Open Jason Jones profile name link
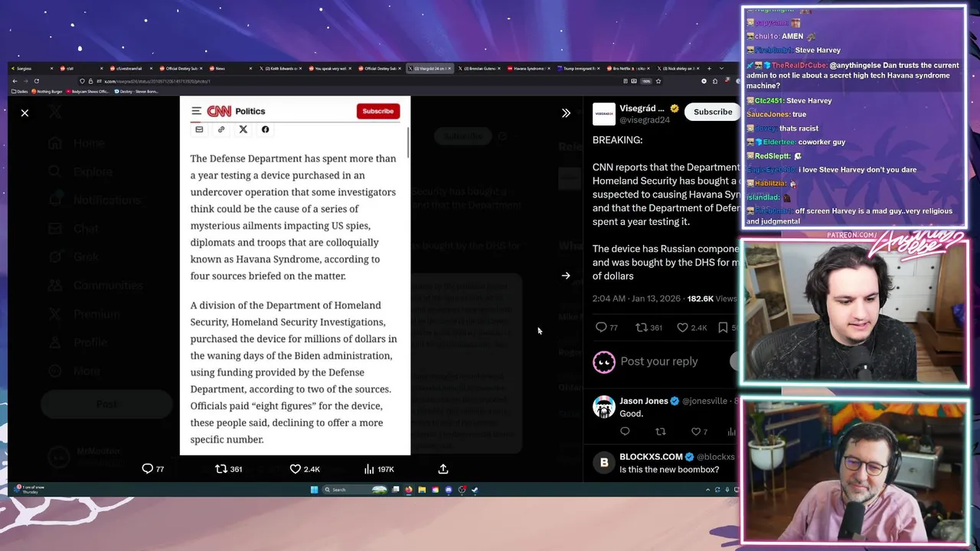 (x=643, y=401)
